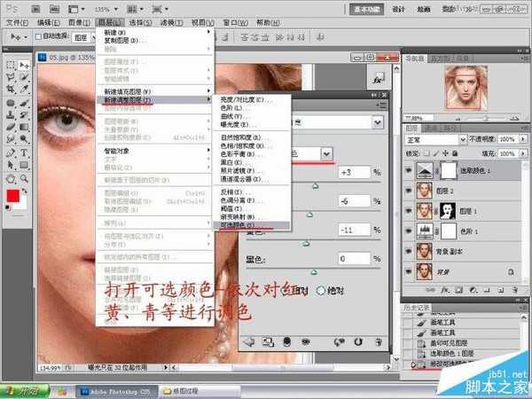This screenshot has width=532, height=399.
Task: Click the 绘画 workspace button
Action: (424, 10)
